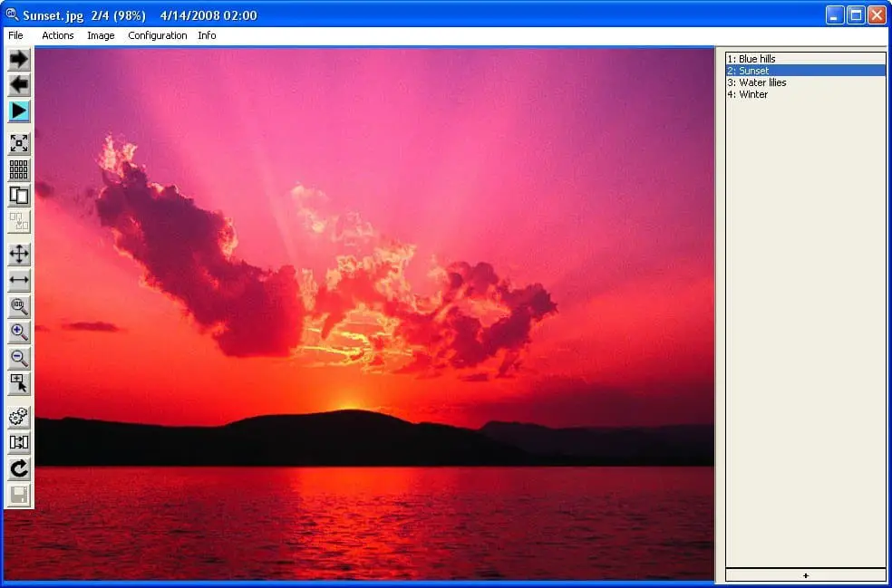Minimize the Sunset.jpg window

click(835, 14)
